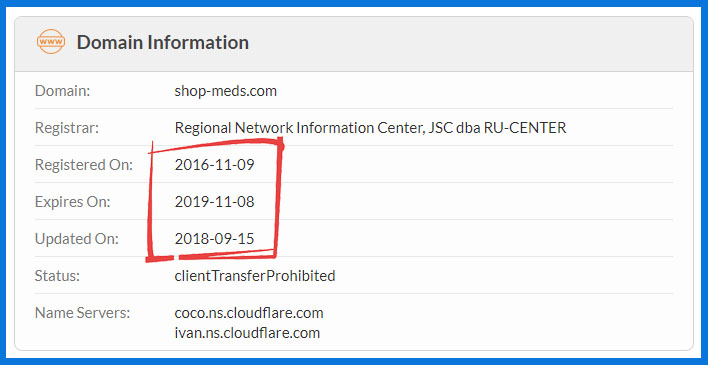Click the blue outer border frame
This screenshot has width=708, height=365.
click(354, 3)
